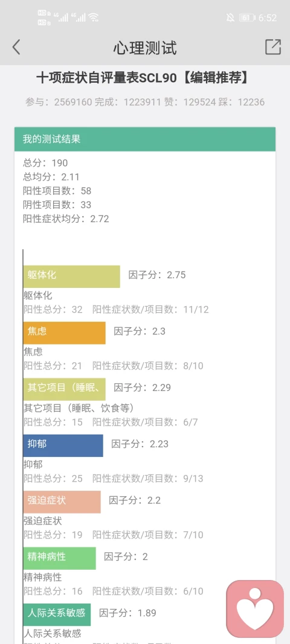Viewport: 290px width, 644px height.
Task: Tap the 人际关系敏感 teal bar
Action: (57, 614)
